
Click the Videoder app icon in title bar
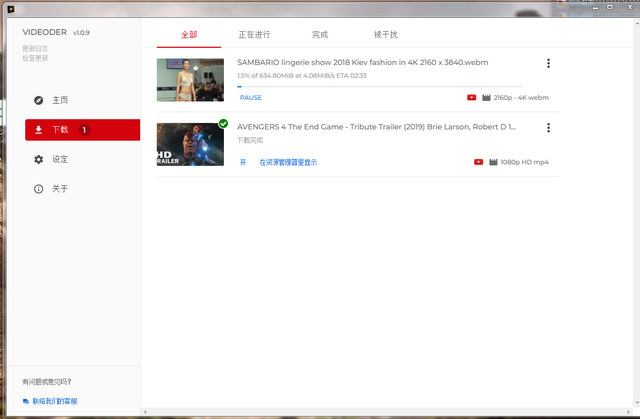coord(11,9)
